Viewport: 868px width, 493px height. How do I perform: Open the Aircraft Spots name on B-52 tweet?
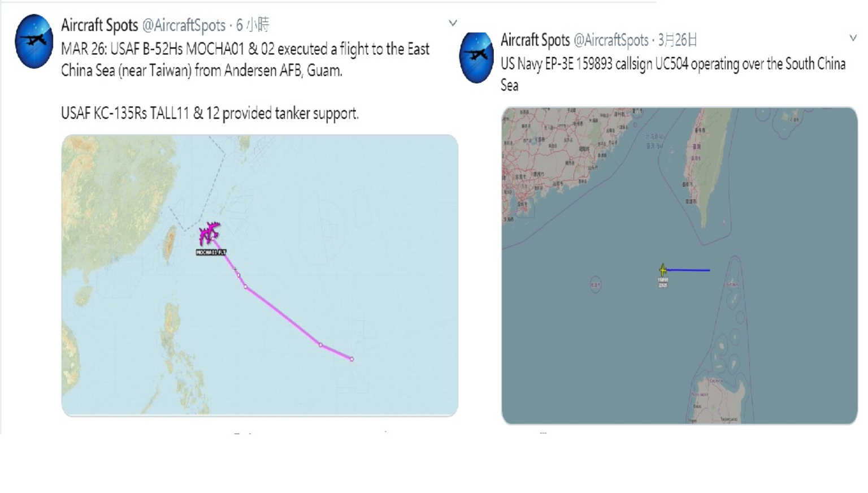[99, 25]
